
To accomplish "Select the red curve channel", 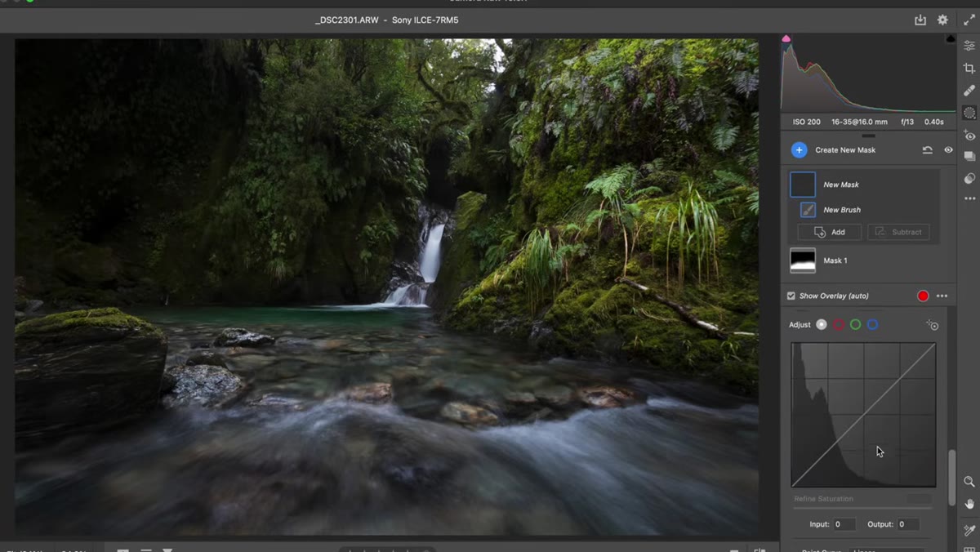I will tap(839, 325).
